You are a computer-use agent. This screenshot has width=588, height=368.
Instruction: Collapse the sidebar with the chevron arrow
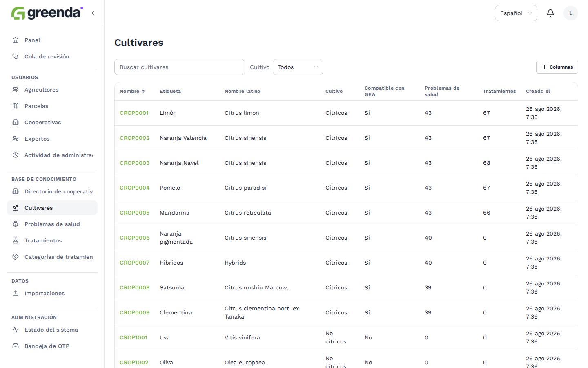(x=93, y=13)
